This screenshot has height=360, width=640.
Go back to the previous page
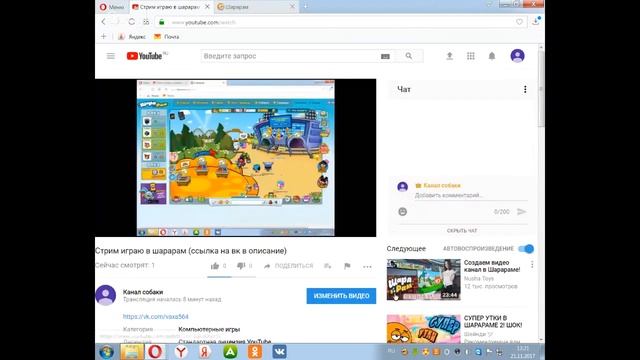tap(104, 22)
